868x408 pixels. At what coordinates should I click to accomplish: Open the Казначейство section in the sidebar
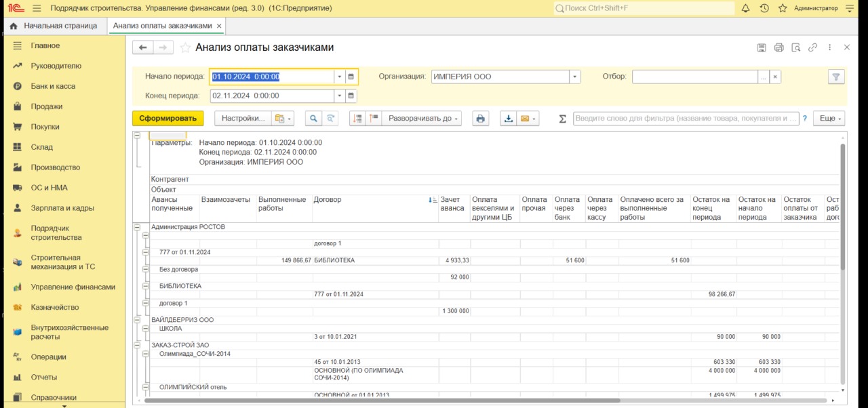click(x=55, y=307)
